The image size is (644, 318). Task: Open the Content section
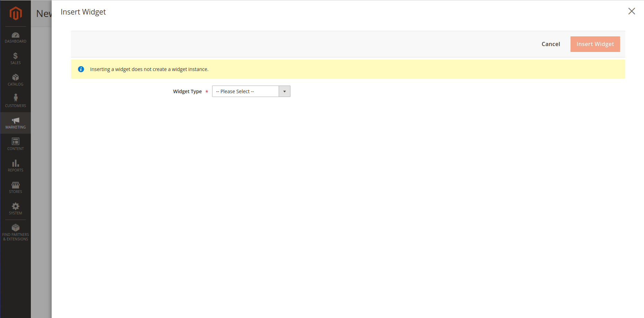(x=16, y=143)
